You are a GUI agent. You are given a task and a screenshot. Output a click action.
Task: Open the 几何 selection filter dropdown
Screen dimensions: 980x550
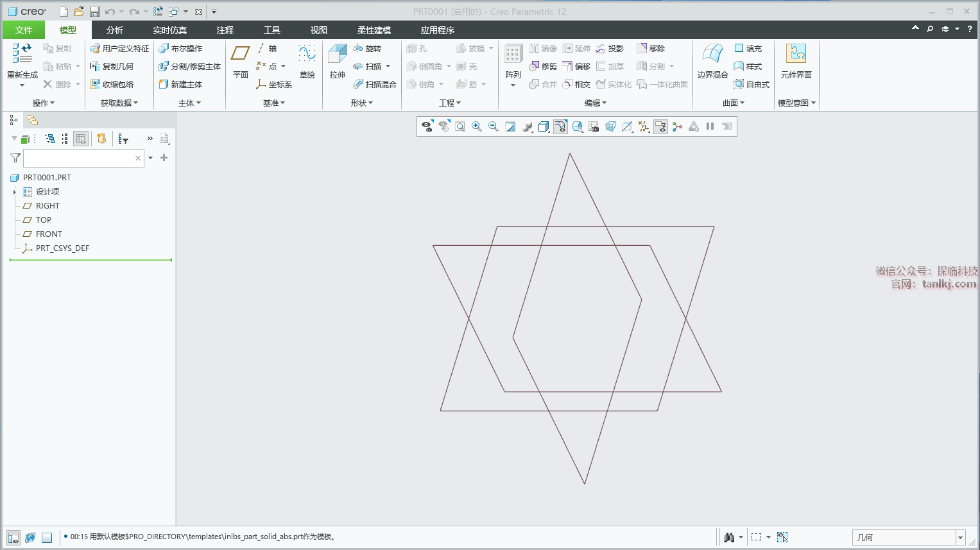point(960,538)
